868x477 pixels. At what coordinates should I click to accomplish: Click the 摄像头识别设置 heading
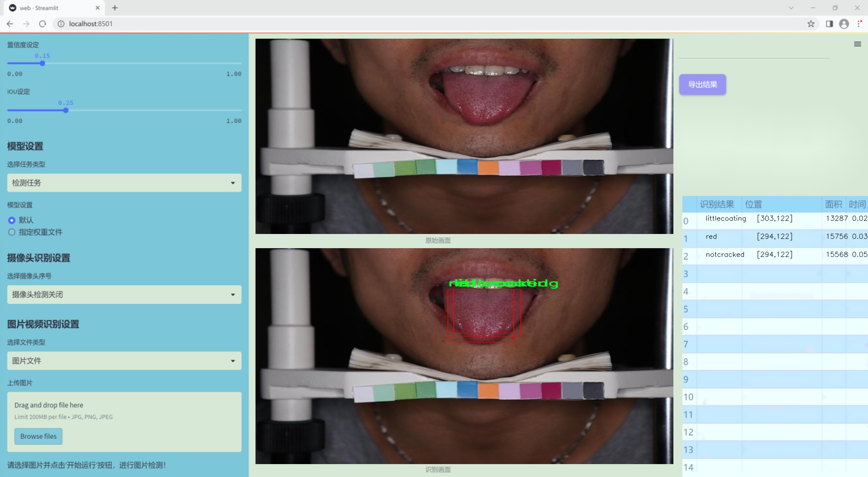coord(39,258)
